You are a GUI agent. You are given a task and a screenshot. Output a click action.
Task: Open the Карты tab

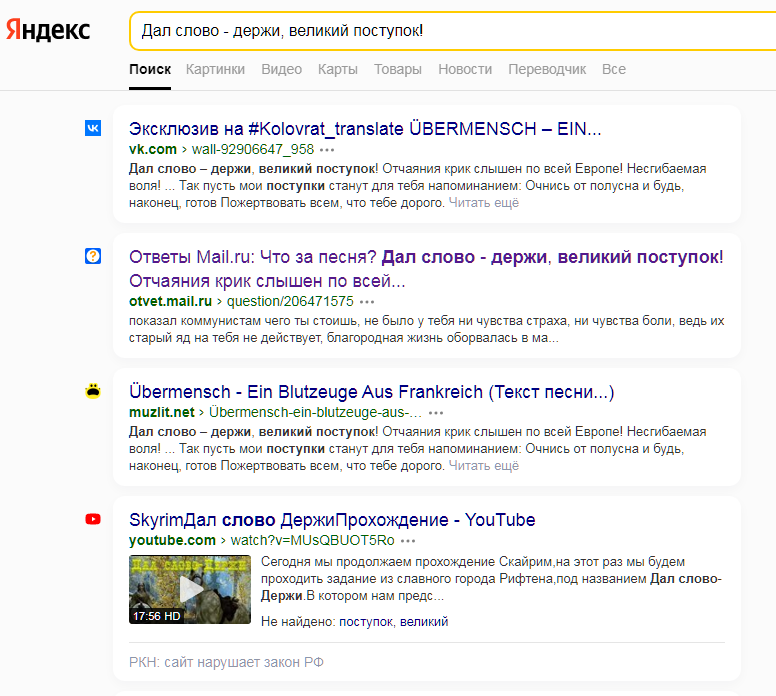(337, 69)
